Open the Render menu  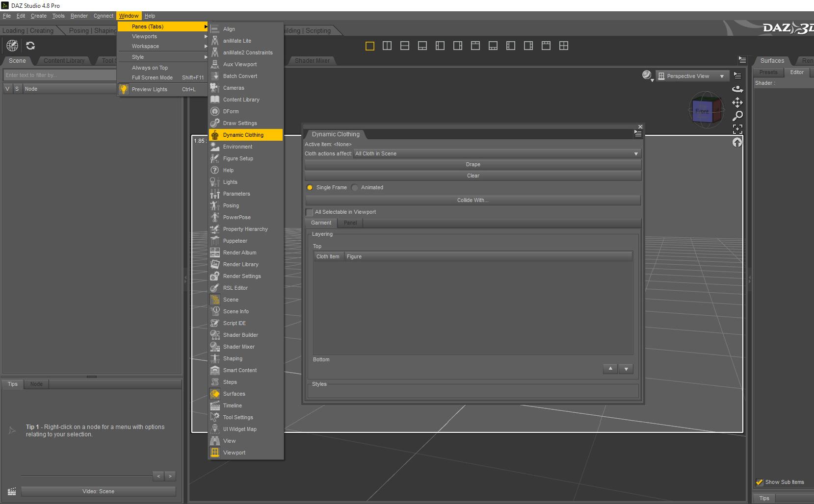point(79,16)
